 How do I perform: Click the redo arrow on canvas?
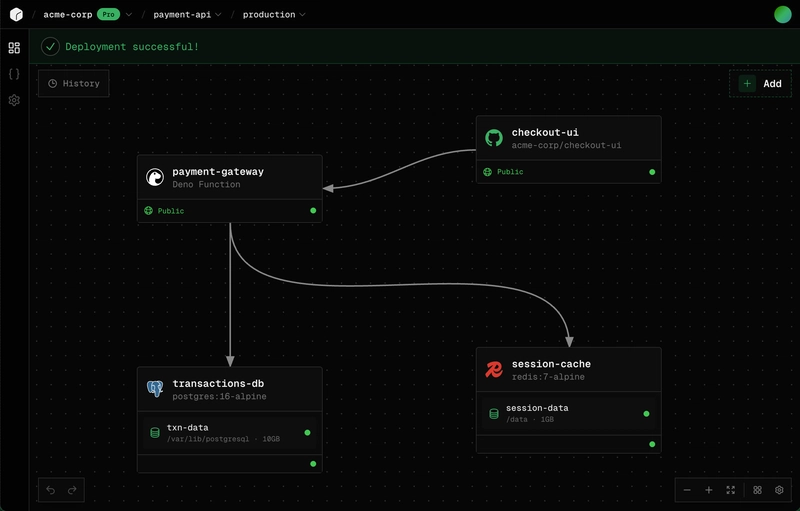[x=71, y=490]
